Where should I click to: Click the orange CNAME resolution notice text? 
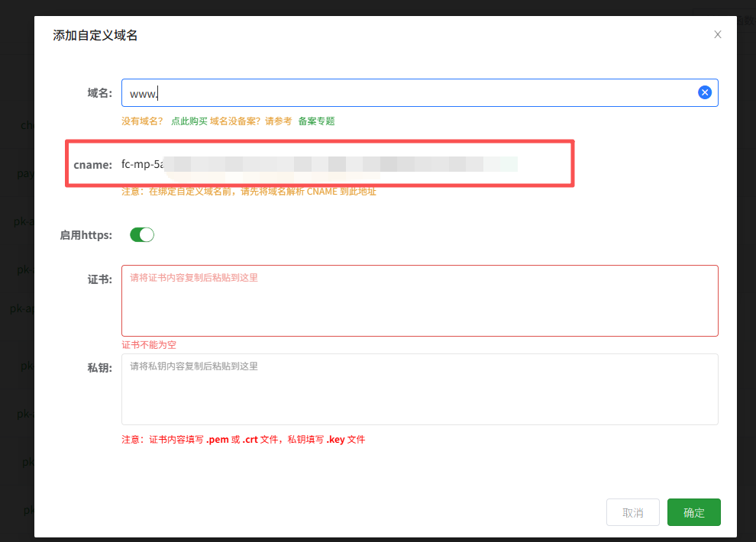coord(249,192)
